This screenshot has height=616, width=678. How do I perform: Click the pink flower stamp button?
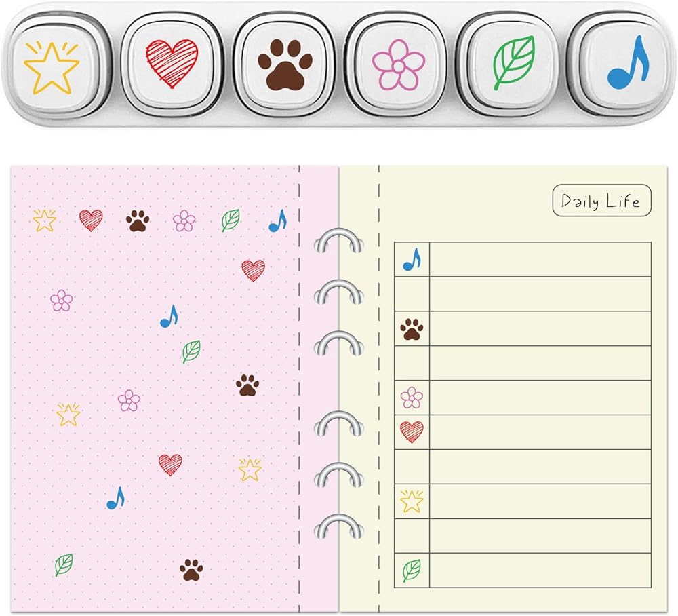pyautogui.click(x=398, y=65)
